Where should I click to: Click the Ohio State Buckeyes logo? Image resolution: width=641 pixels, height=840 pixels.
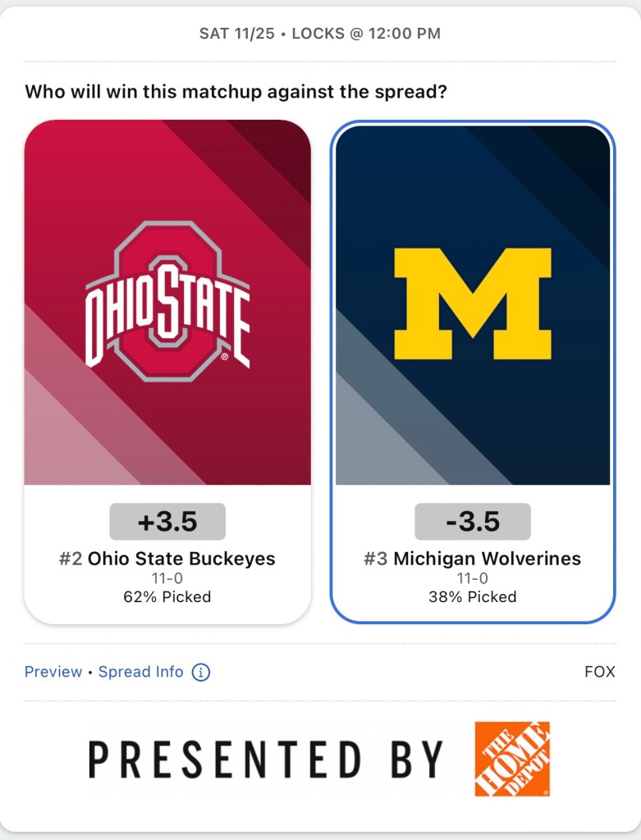[167, 301]
